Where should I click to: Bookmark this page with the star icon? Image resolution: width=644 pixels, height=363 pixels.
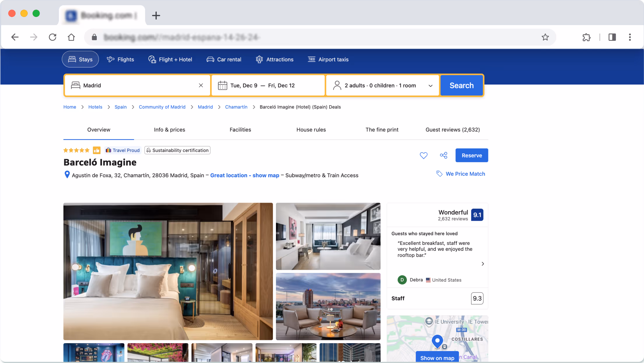coord(545,37)
